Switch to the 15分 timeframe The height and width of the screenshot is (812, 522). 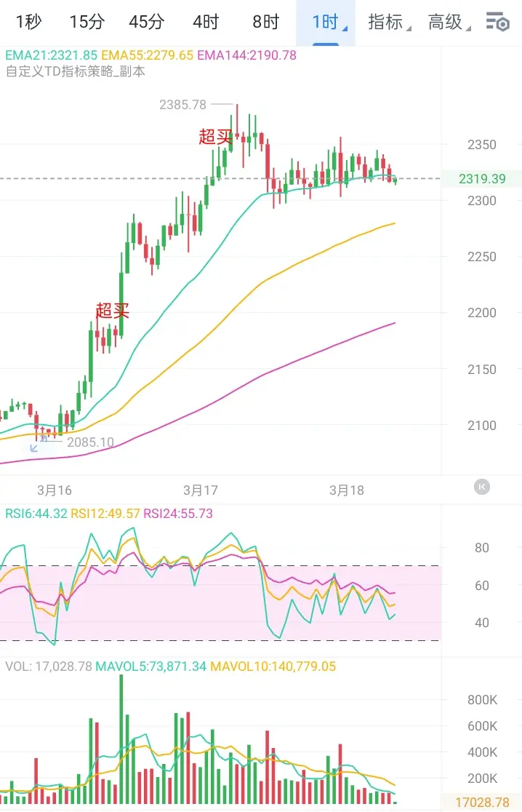[x=87, y=22]
